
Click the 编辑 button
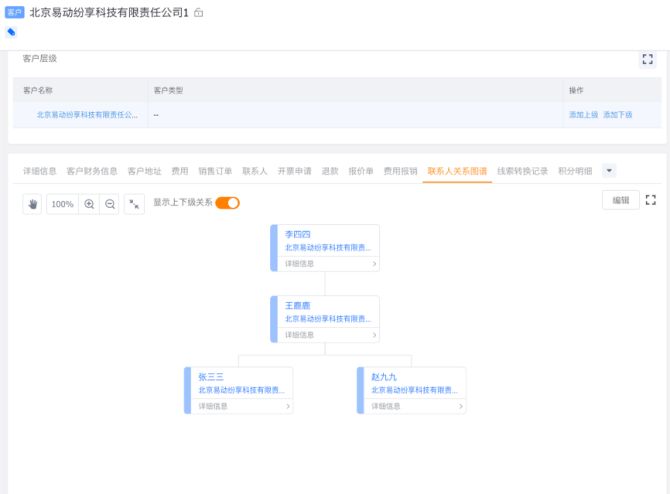coord(621,200)
